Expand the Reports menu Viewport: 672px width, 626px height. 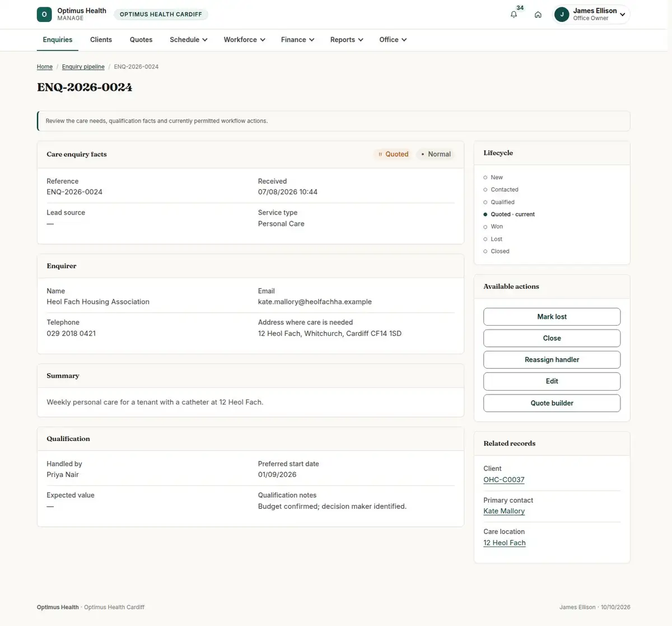(347, 40)
